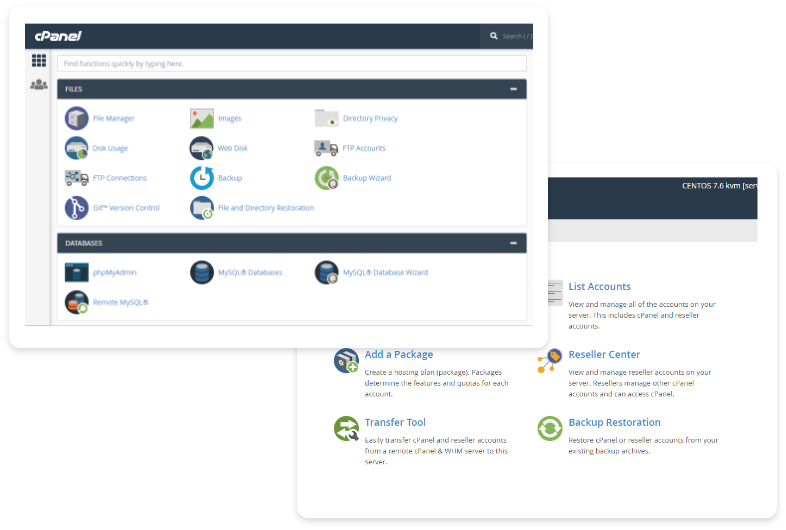786x530 pixels.
Task: Collapse the FILES section
Action: [x=513, y=89]
